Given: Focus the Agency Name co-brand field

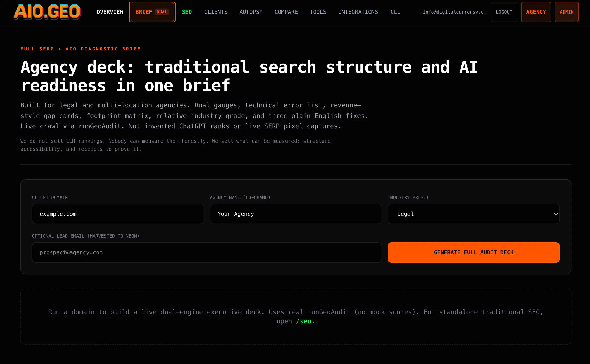Looking at the screenshot, I should [x=296, y=214].
